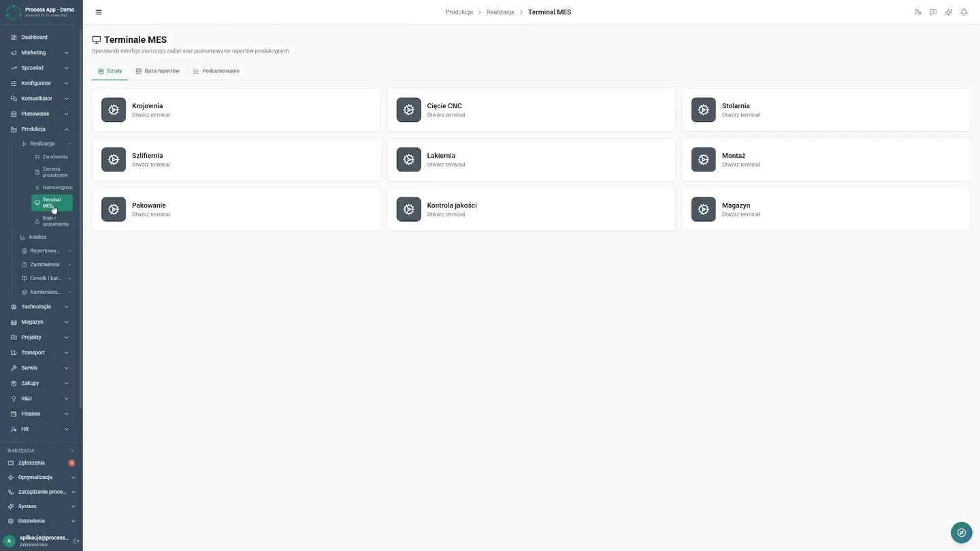Expand the Sprzedaż menu chevron

tap(67, 68)
